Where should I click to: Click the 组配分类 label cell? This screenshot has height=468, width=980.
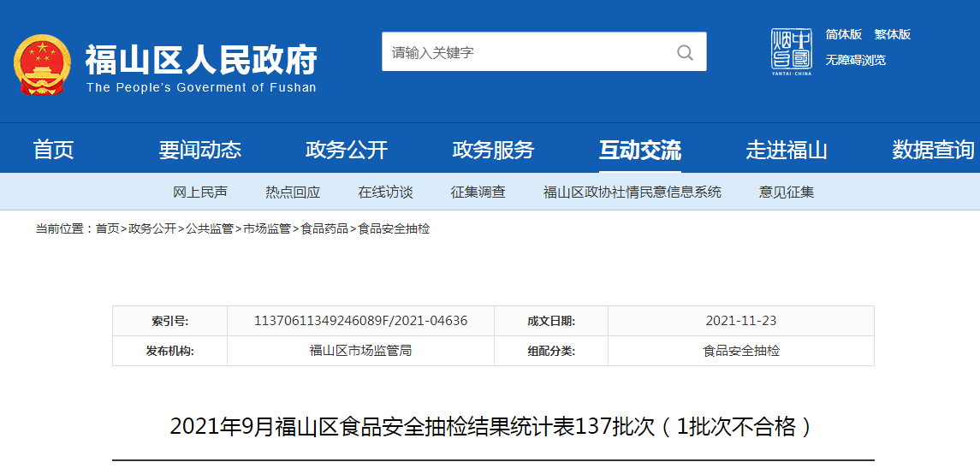[551, 351]
